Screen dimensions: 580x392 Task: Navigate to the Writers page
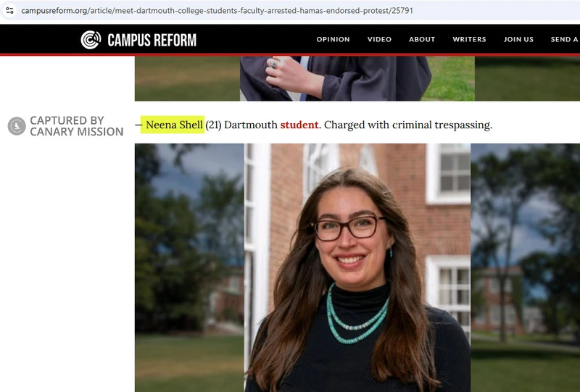click(469, 39)
